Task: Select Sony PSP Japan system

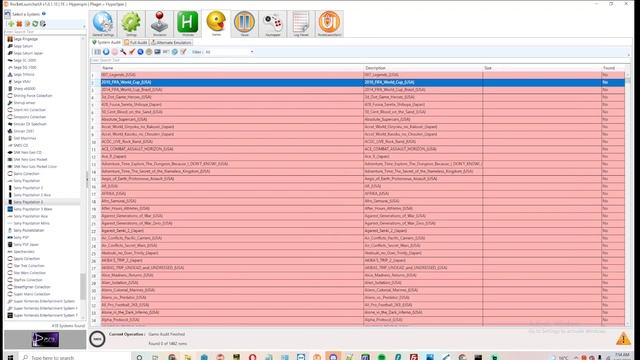Action: (26, 244)
